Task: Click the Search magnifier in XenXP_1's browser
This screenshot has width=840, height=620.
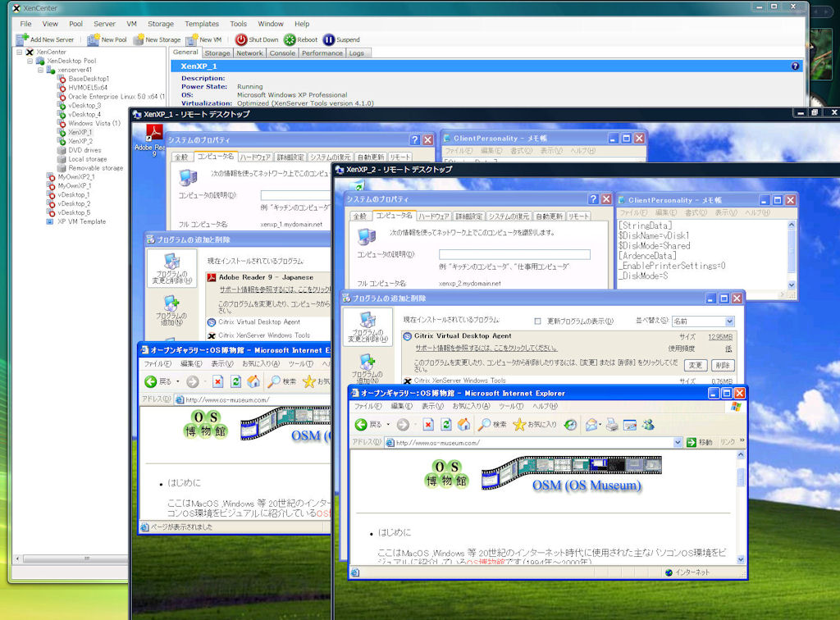Action: pyautogui.click(x=274, y=381)
